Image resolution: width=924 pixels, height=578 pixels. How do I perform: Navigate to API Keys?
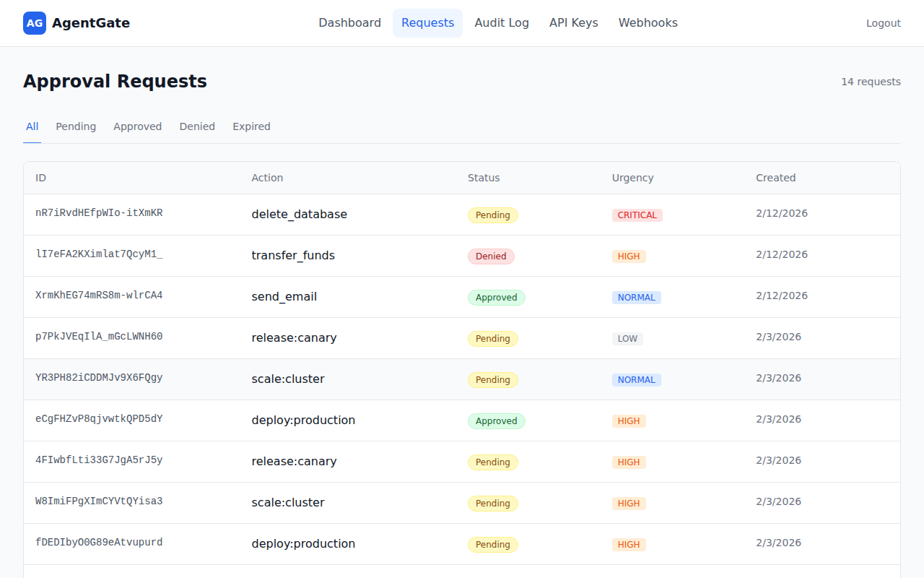(574, 23)
